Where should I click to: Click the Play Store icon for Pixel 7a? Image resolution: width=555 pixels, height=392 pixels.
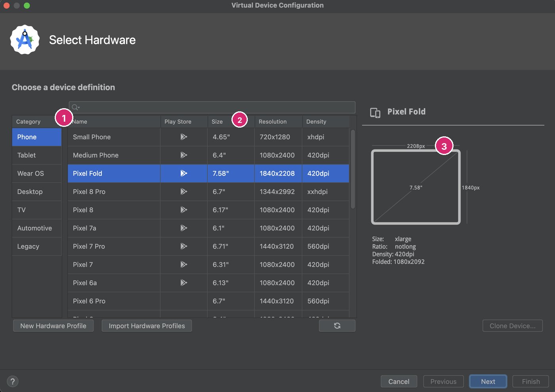click(x=184, y=228)
